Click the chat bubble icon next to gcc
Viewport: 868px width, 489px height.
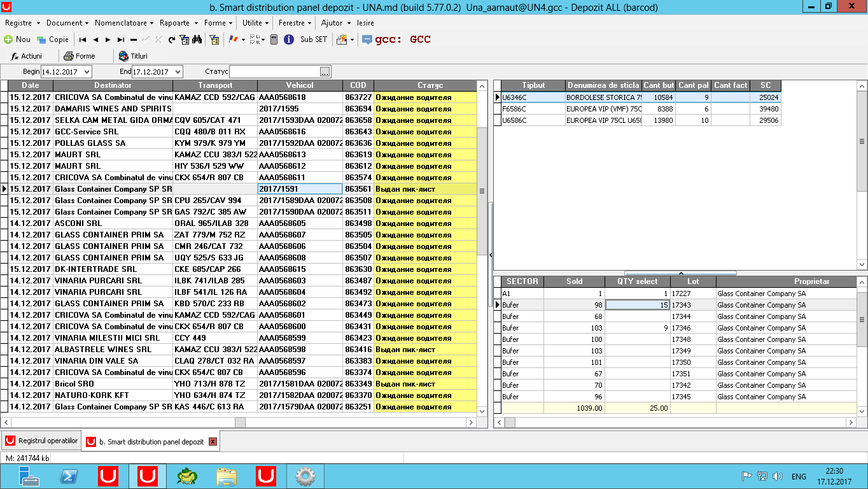point(367,39)
